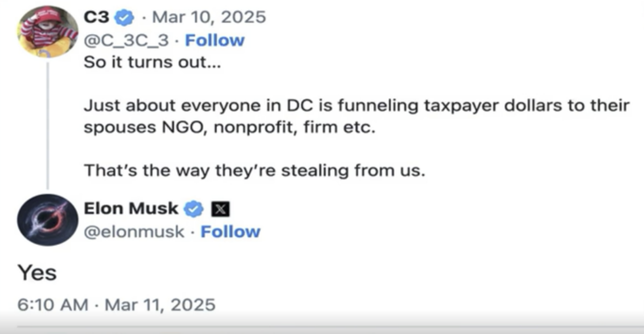Open the 6:10 AM Mar 11 timestamp
644x334 pixels.
116,305
